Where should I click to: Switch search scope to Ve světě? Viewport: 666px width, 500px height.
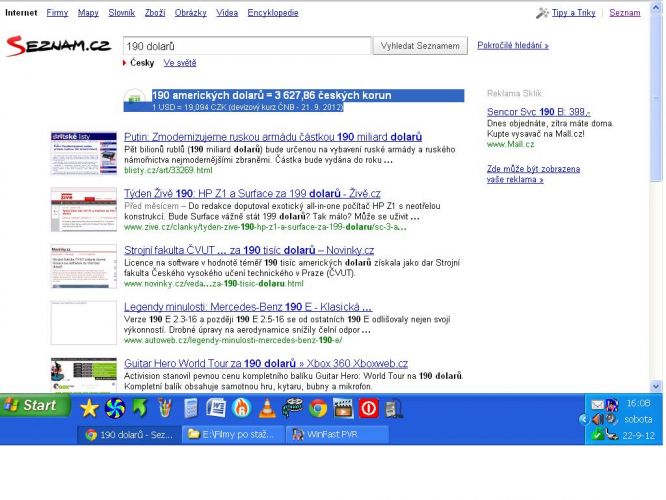point(180,63)
